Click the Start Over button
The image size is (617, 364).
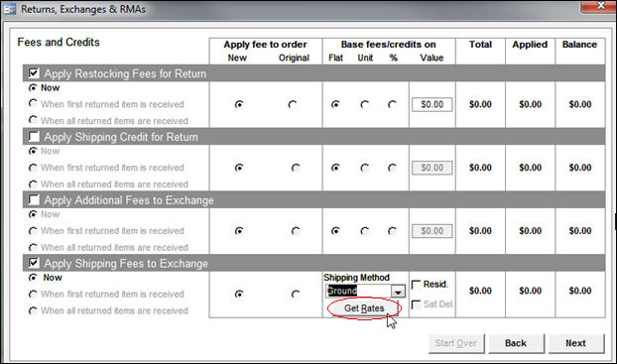click(x=456, y=343)
